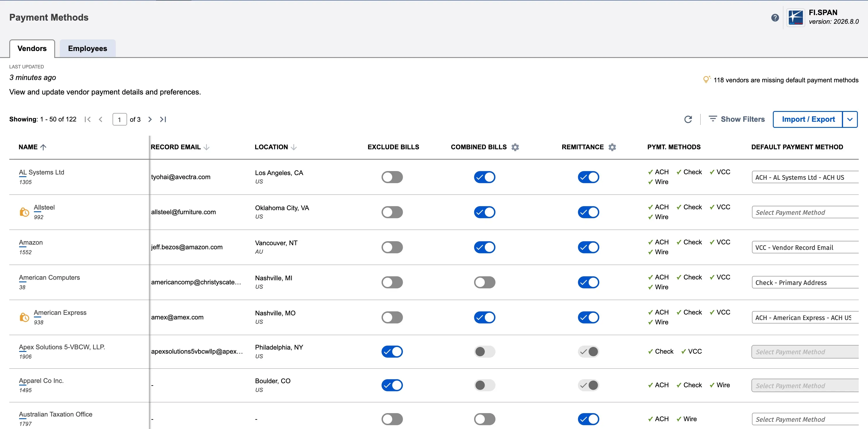Sort by Record Email arrow
868x429 pixels.
tap(207, 147)
